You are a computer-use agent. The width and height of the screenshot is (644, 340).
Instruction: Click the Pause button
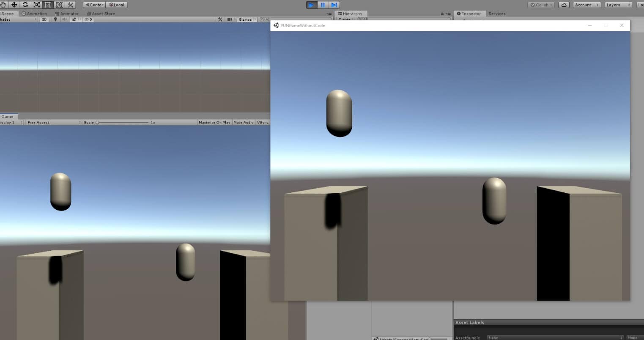click(x=323, y=5)
